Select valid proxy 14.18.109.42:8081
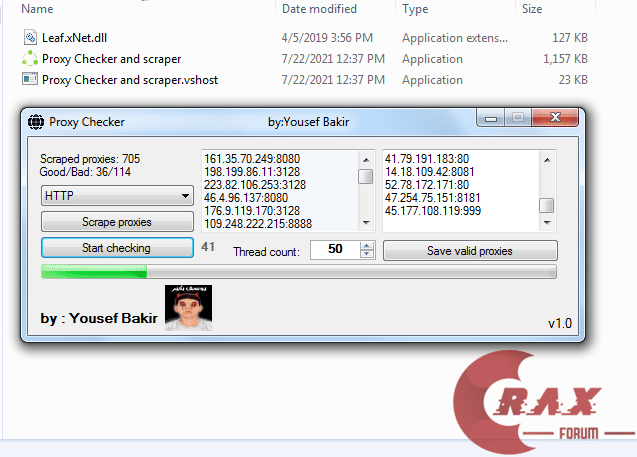 [429, 172]
